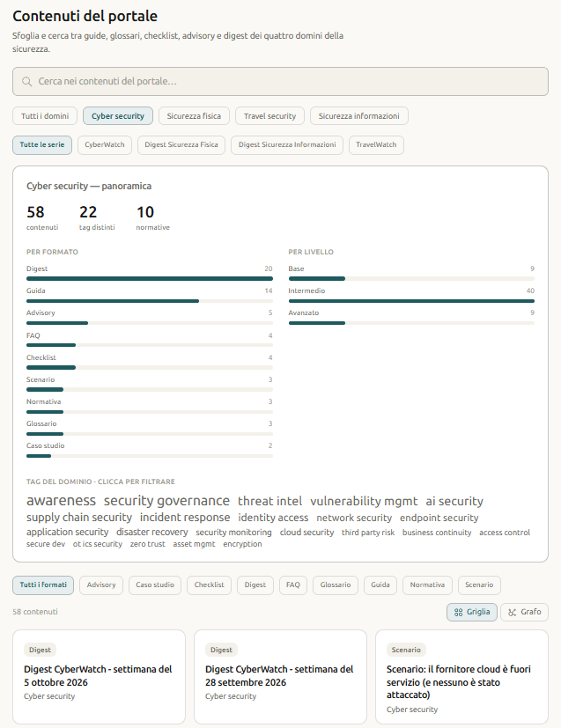Select the Tutti i domini filter

coord(45,116)
